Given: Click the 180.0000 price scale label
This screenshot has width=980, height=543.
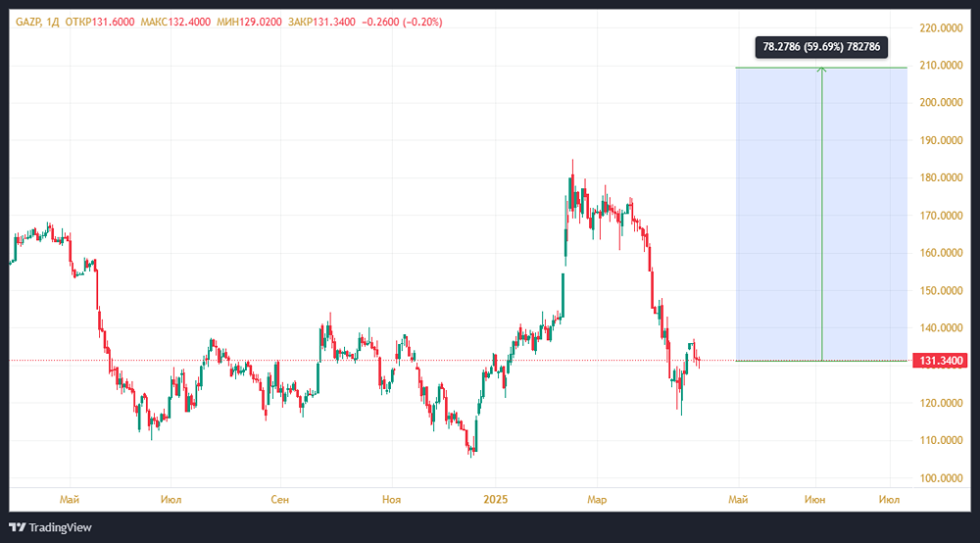Looking at the screenshot, I should coord(941,178).
